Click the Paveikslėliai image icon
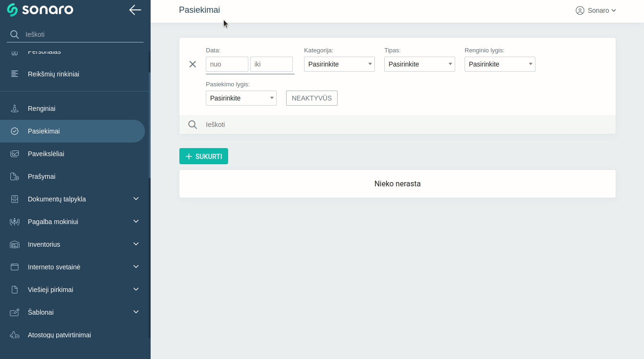Image resolution: width=644 pixels, height=359 pixels. click(x=15, y=154)
